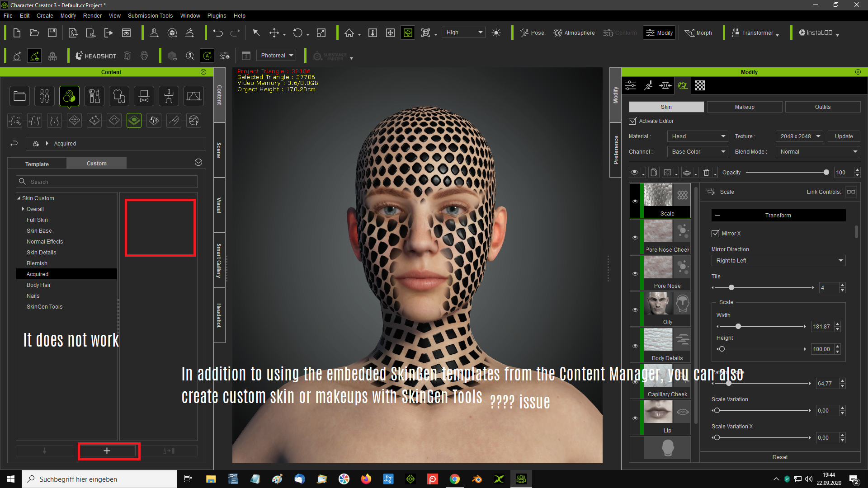Open the checkerboard Material tab icon
The image size is (868, 488).
700,85
